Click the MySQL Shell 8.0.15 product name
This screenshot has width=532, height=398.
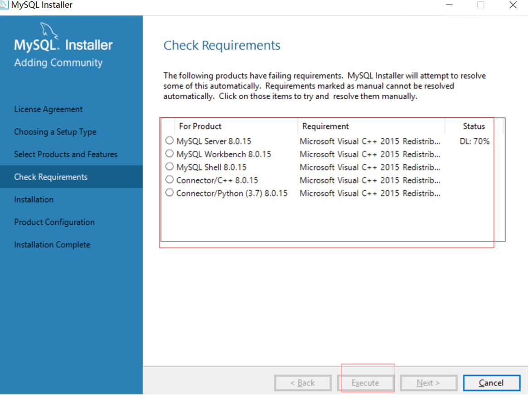pyautogui.click(x=211, y=167)
